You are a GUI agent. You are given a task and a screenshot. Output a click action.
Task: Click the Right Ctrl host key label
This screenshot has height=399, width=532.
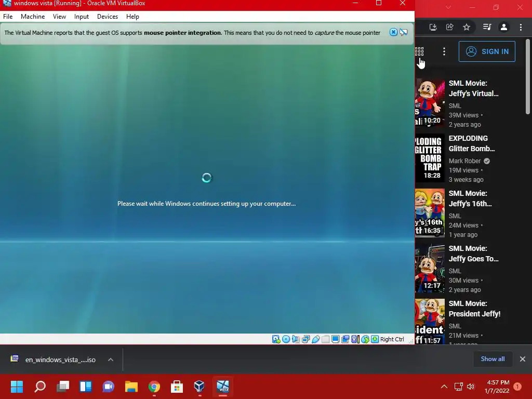click(x=392, y=339)
